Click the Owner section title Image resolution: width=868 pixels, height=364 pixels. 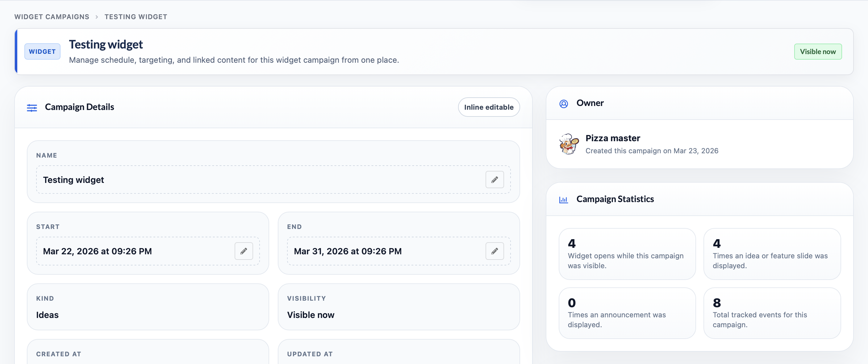coord(590,103)
